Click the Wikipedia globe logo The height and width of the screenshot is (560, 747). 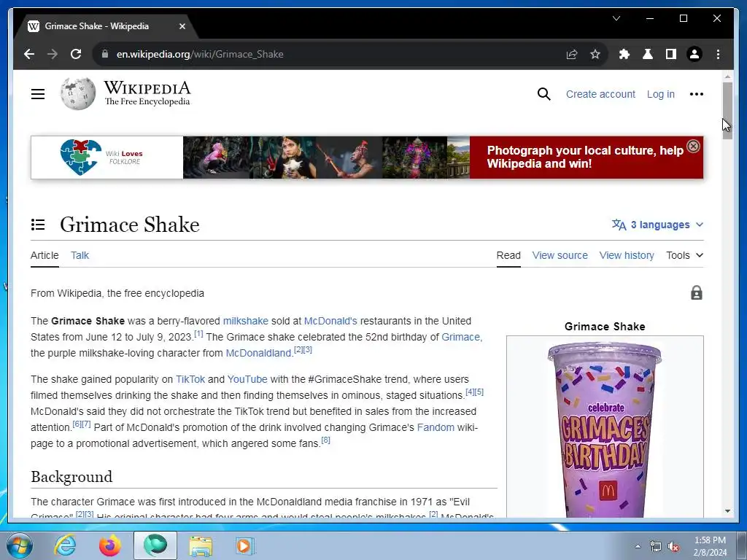pos(78,94)
